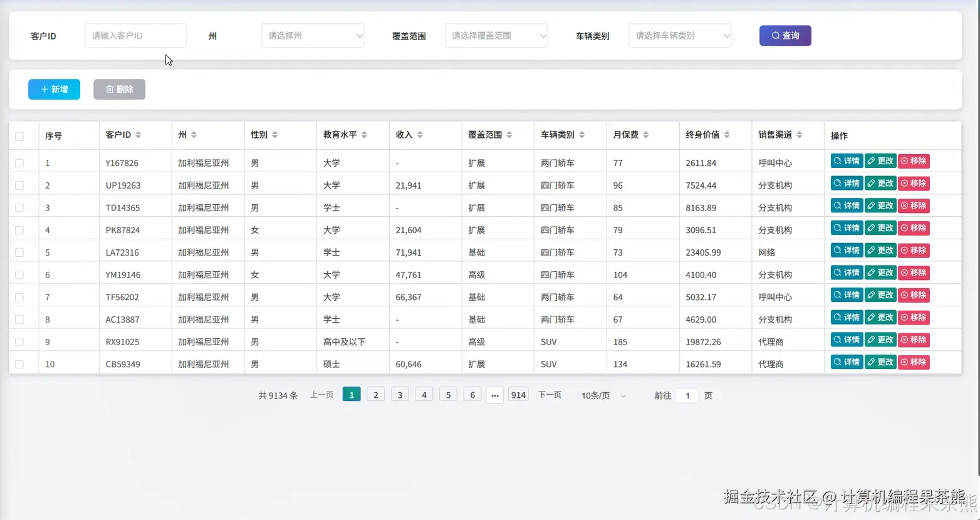
Task: Open 详情 for customer TF56202
Action: pos(847,295)
